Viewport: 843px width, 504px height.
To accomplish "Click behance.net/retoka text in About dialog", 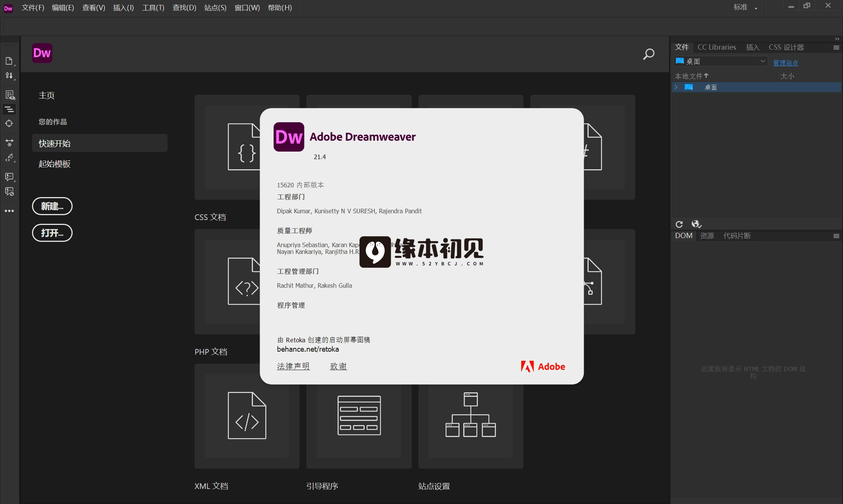I will tap(308, 349).
